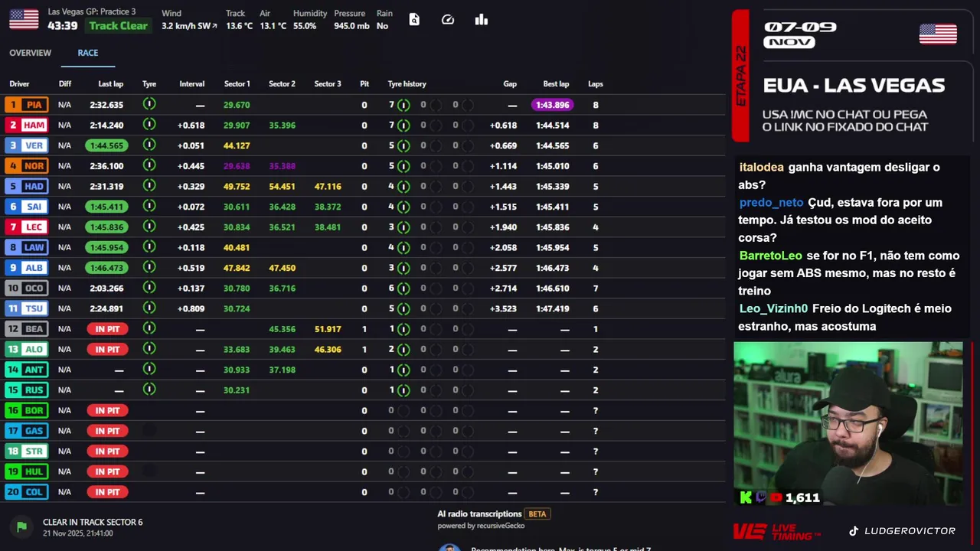Click the Tyre history column header
This screenshot has width=980, height=551.
click(x=407, y=84)
